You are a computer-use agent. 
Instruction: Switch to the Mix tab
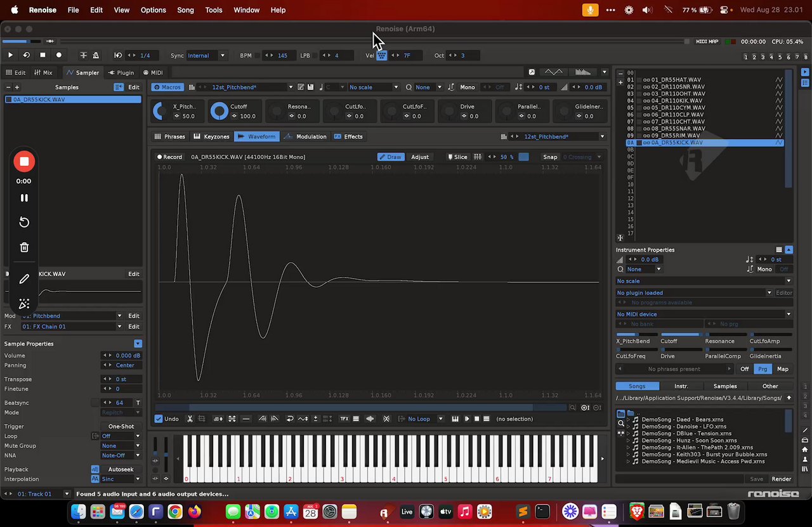[44, 72]
